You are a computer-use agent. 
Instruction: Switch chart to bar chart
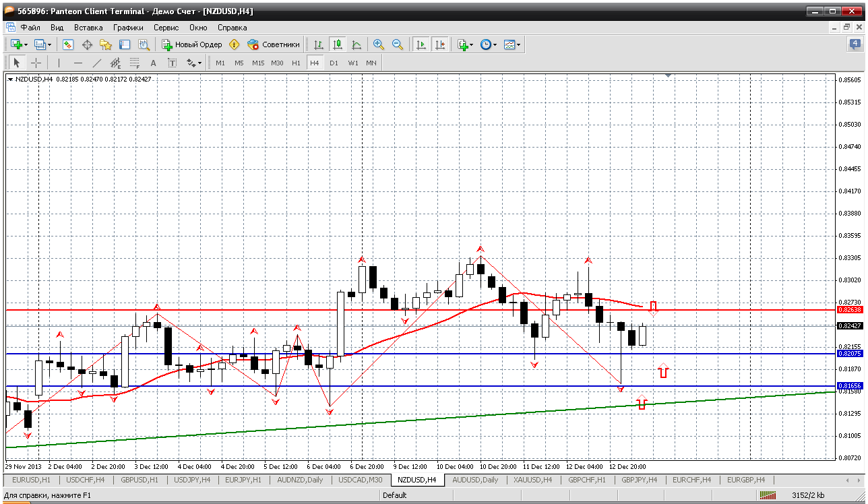point(319,44)
